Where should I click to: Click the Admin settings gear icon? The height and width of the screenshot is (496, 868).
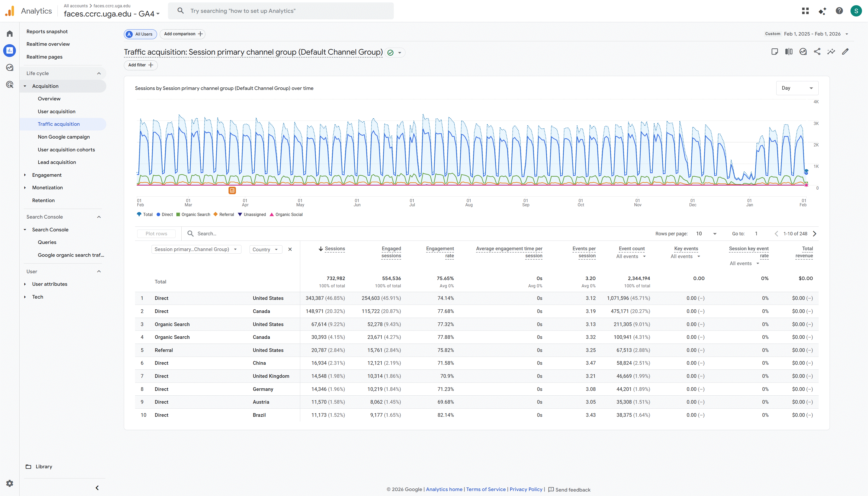9,483
